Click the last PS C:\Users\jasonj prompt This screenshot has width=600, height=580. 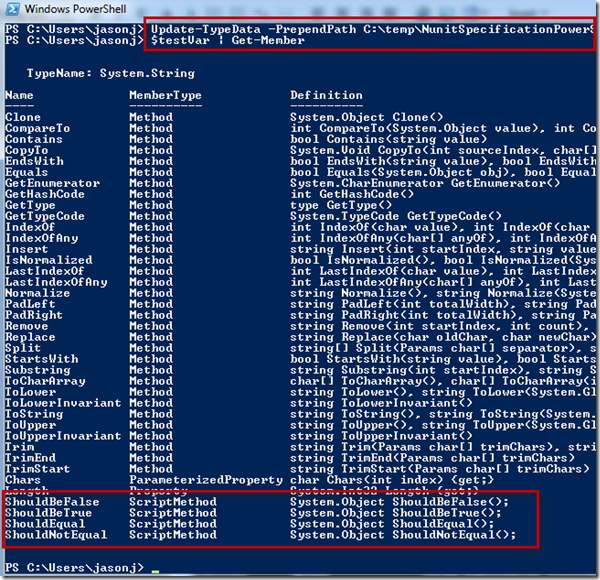74,567
